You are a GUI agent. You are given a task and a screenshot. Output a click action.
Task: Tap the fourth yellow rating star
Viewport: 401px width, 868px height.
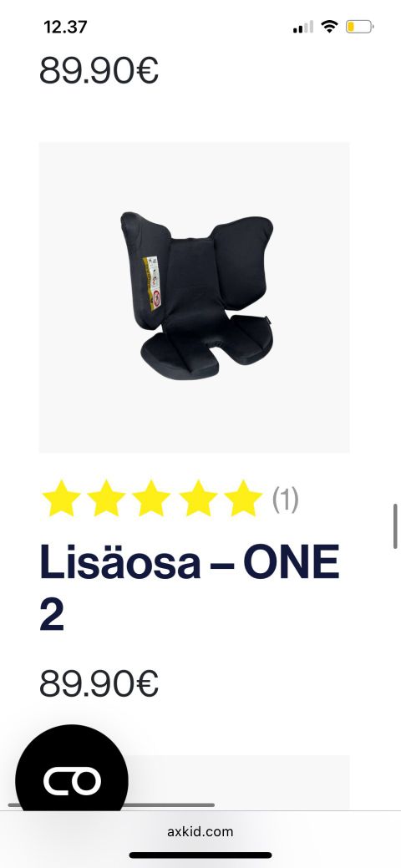click(198, 498)
